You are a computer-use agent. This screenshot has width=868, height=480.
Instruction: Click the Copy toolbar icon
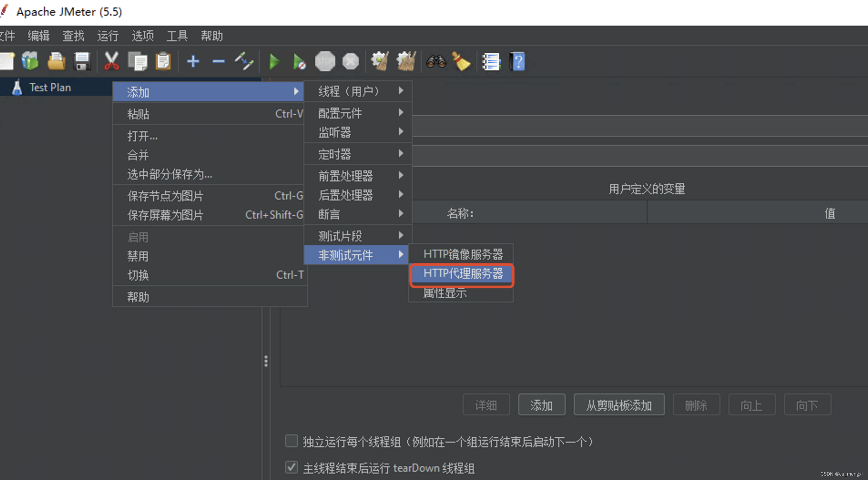pyautogui.click(x=138, y=61)
